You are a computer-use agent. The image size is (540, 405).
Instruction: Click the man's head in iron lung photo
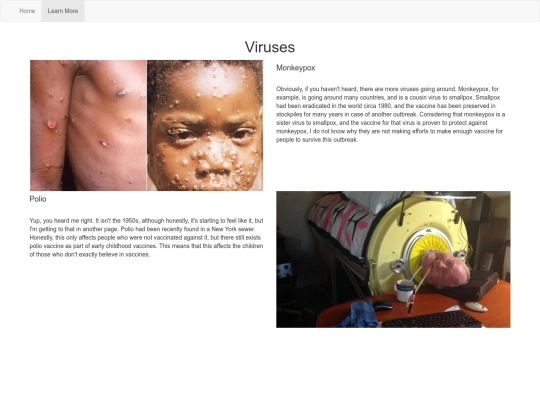point(445,270)
